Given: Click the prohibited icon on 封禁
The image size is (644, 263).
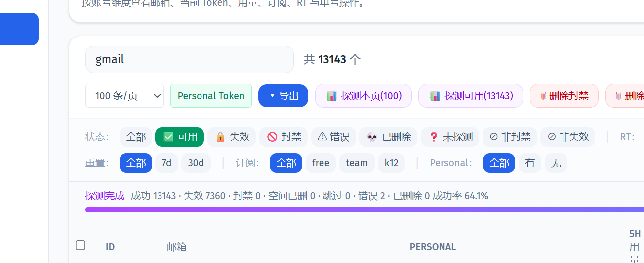Looking at the screenshot, I should pos(272,137).
